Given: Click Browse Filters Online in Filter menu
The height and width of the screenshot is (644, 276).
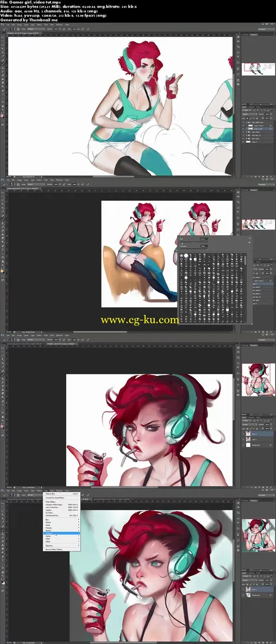Looking at the screenshot, I should [x=61, y=550].
